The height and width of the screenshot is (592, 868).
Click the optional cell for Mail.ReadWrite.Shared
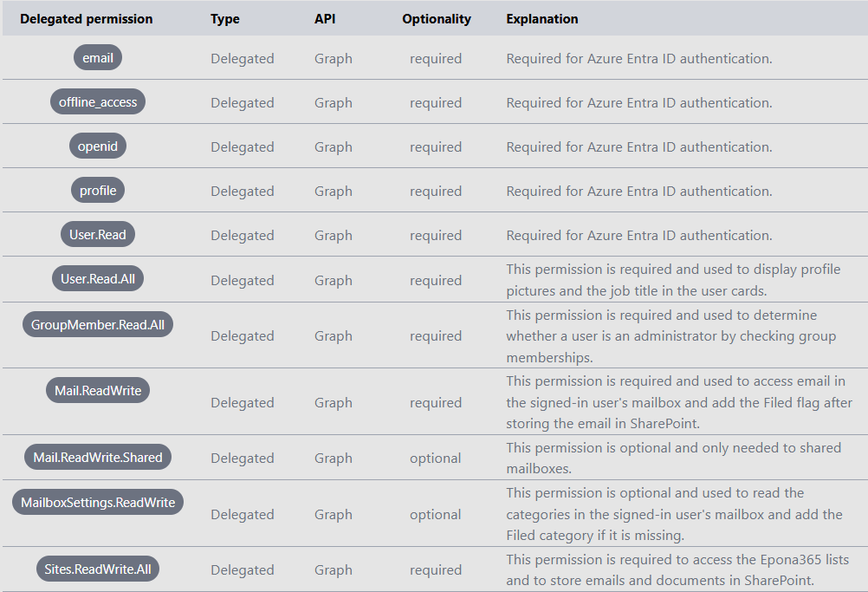[436, 459]
